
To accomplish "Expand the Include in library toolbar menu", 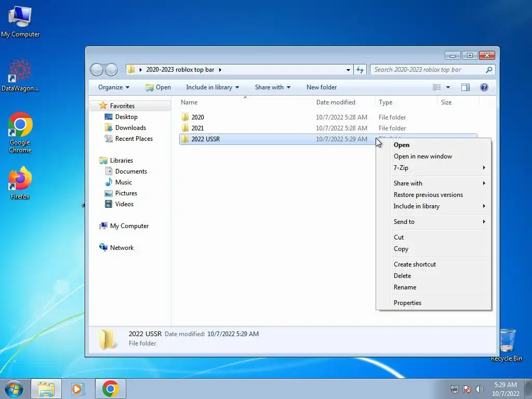I will click(212, 87).
